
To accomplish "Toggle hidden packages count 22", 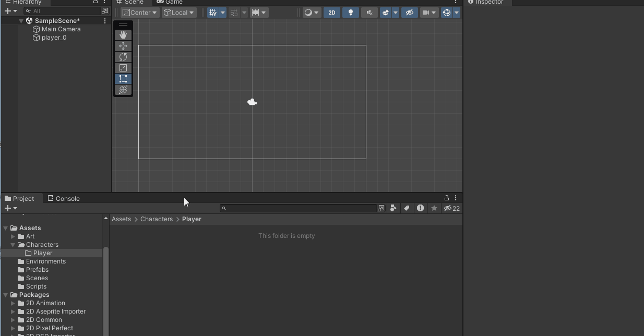I will coord(452,208).
